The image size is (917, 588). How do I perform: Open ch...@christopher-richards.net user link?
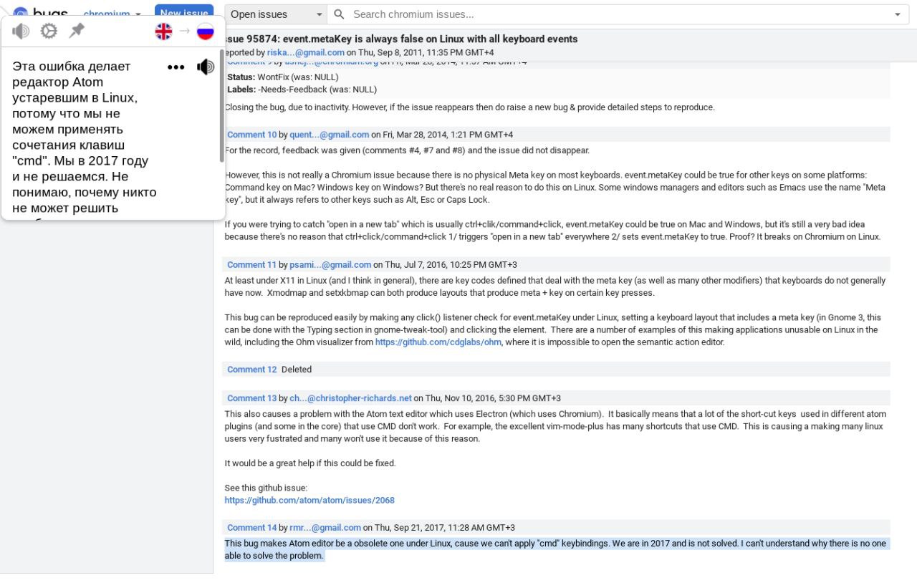350,398
